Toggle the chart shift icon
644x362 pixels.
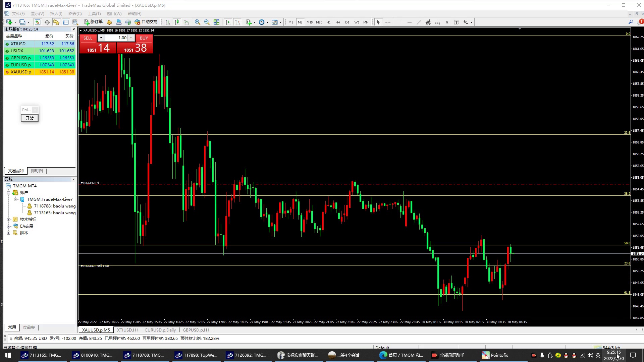point(237,22)
